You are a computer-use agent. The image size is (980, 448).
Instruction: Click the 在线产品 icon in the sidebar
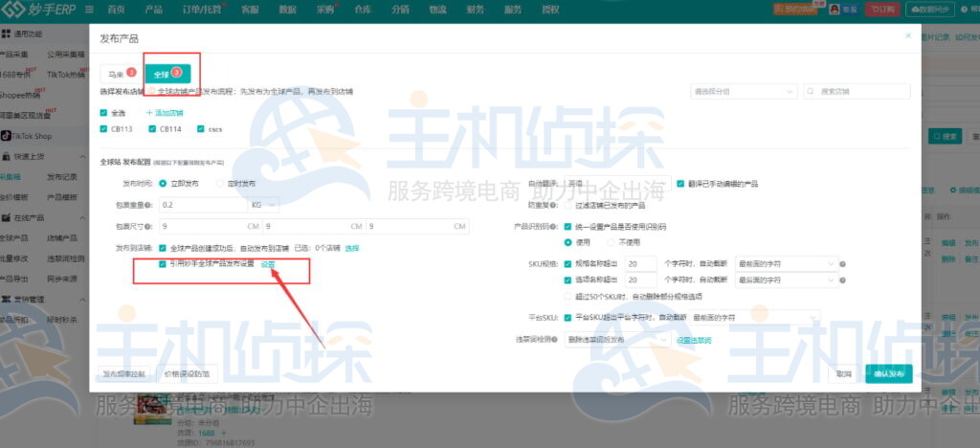(x=7, y=217)
